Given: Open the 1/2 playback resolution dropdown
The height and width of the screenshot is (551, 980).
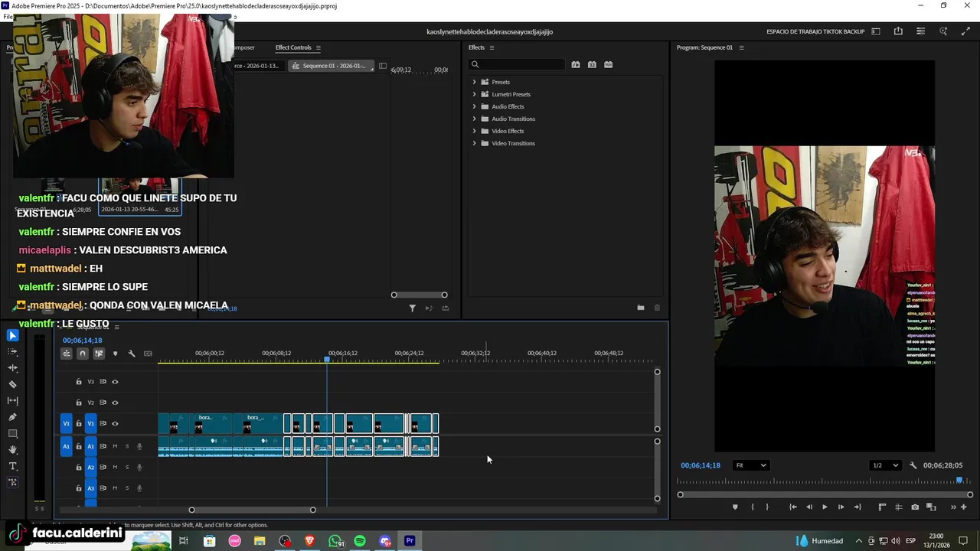Looking at the screenshot, I should [885, 465].
